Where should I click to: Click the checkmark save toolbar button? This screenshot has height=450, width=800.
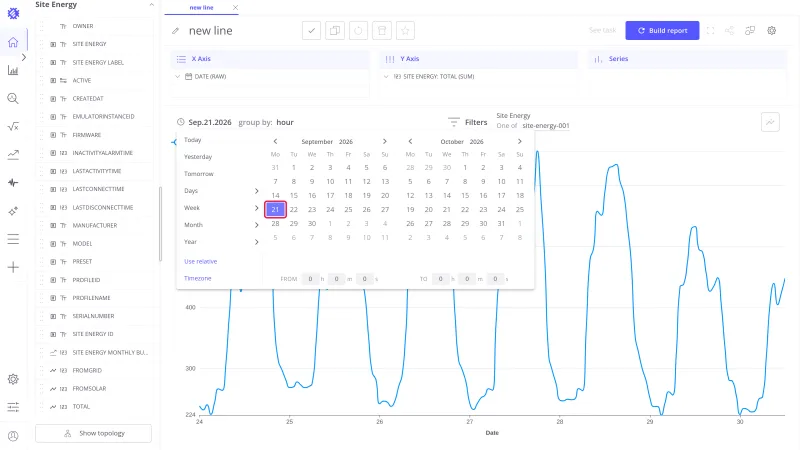pos(311,31)
